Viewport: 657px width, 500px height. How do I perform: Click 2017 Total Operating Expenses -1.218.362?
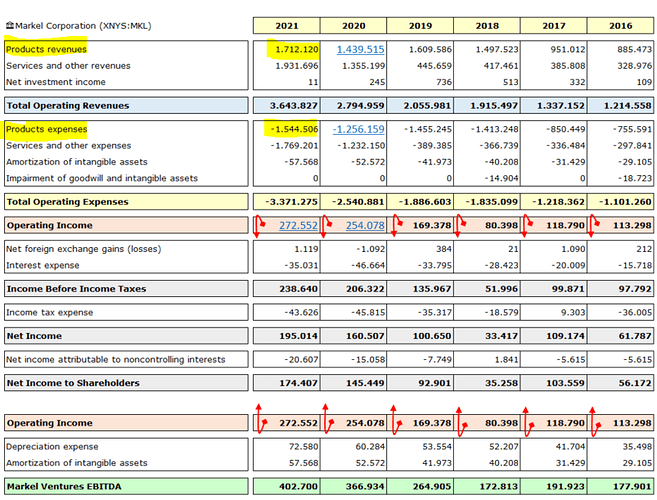point(558,202)
